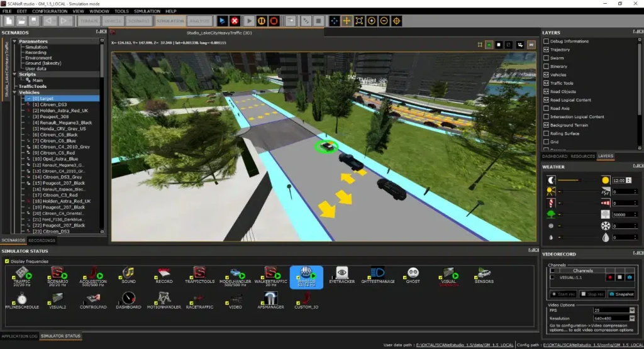
Task: Collapse the Vehicles tree node
Action: [x=14, y=92]
